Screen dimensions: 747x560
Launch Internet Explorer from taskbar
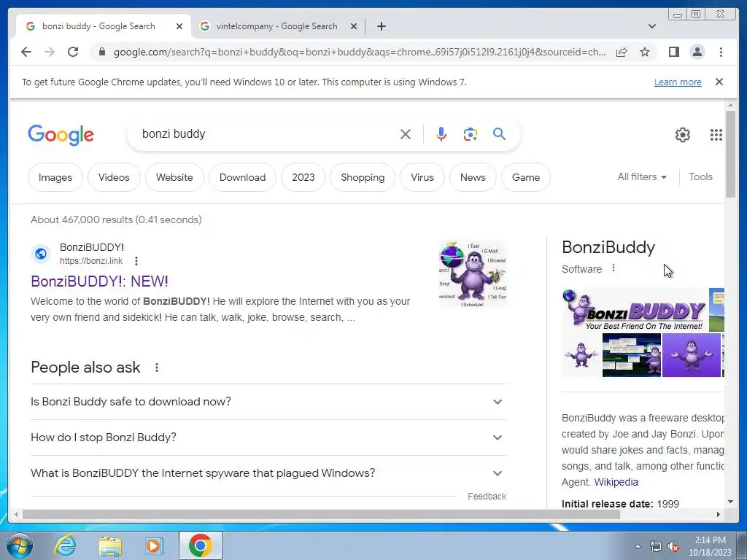coord(65,545)
